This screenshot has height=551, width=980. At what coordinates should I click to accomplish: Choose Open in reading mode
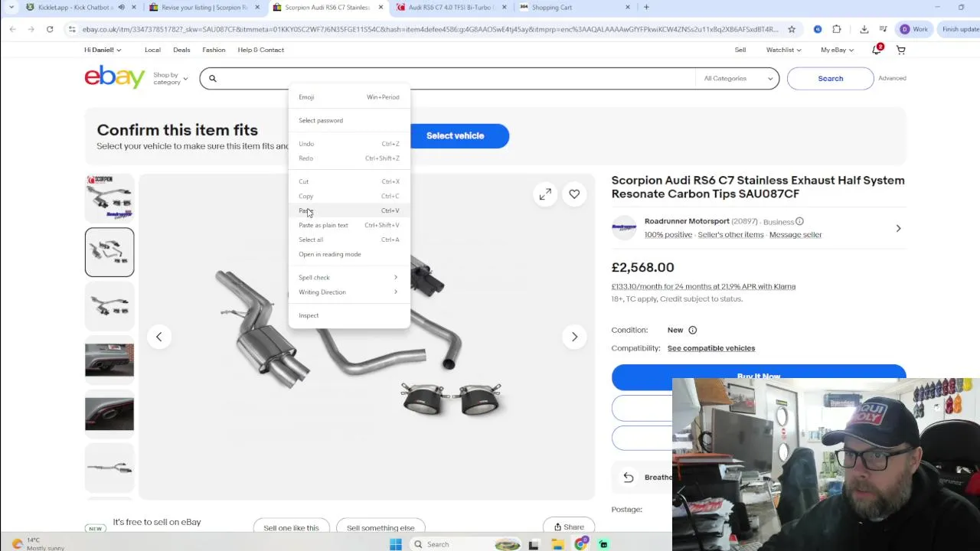point(349,254)
